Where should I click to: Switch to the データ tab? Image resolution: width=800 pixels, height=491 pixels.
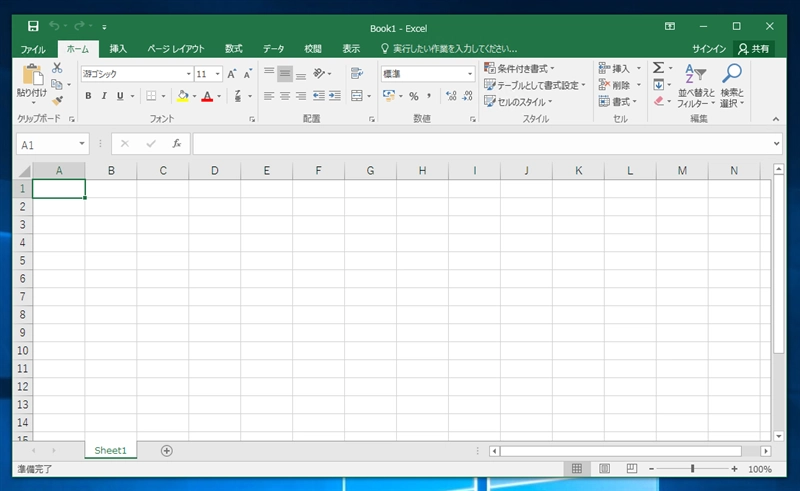(x=273, y=49)
